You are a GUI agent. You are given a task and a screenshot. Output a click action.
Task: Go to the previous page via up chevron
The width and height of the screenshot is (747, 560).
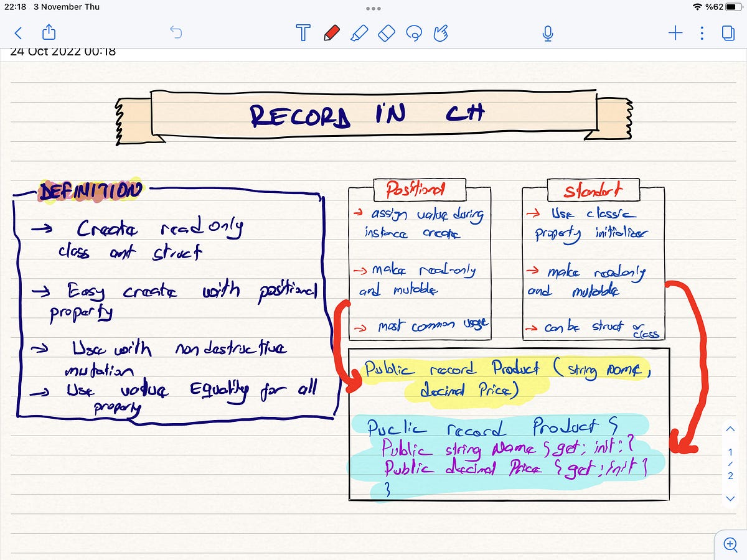tap(730, 429)
